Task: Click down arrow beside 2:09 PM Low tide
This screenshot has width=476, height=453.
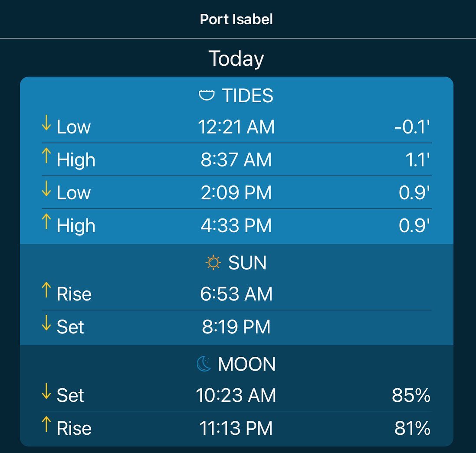Action: (46, 189)
